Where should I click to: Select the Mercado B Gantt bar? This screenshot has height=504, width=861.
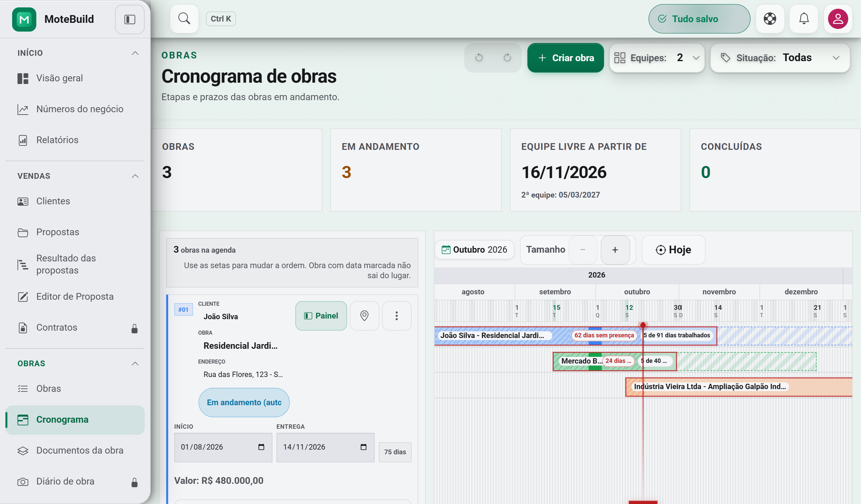coord(615,361)
